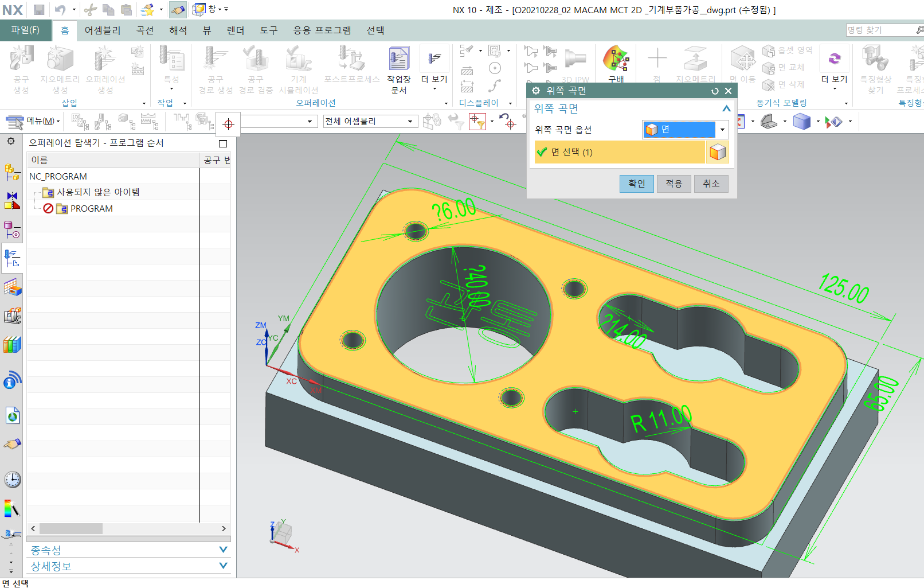Click the 확인 button
Image resolution: width=924 pixels, height=588 pixels.
(637, 184)
